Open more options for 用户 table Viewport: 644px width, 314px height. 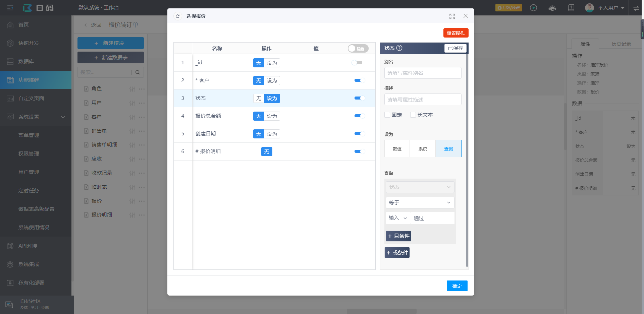coord(142,103)
